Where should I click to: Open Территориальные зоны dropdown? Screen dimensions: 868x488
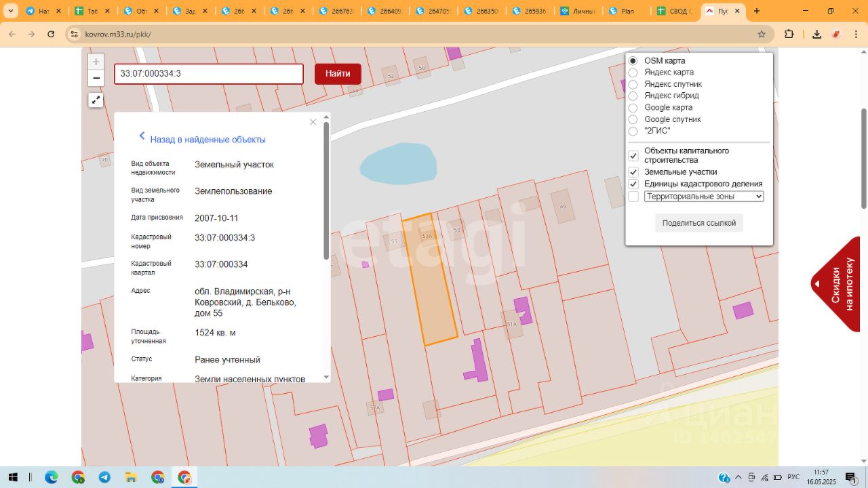click(704, 197)
